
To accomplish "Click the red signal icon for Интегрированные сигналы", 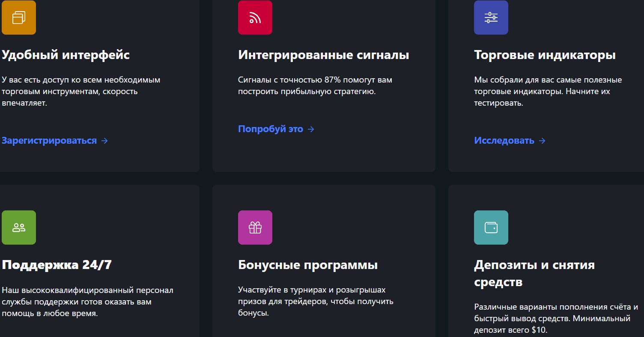I will point(255,18).
